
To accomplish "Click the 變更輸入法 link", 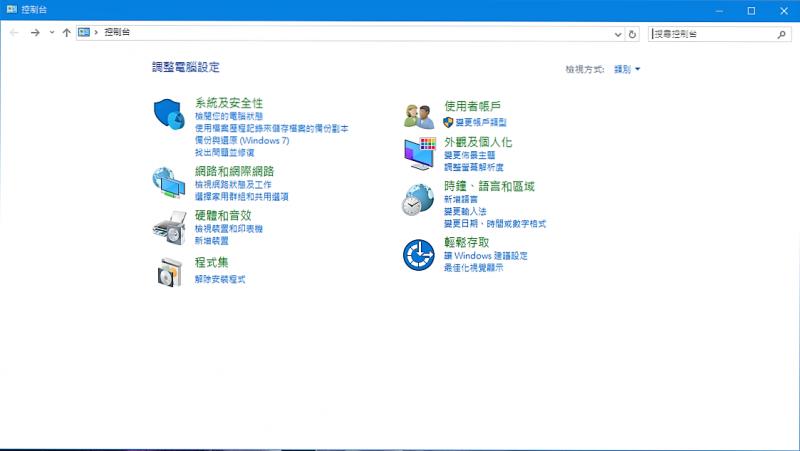I will (465, 211).
